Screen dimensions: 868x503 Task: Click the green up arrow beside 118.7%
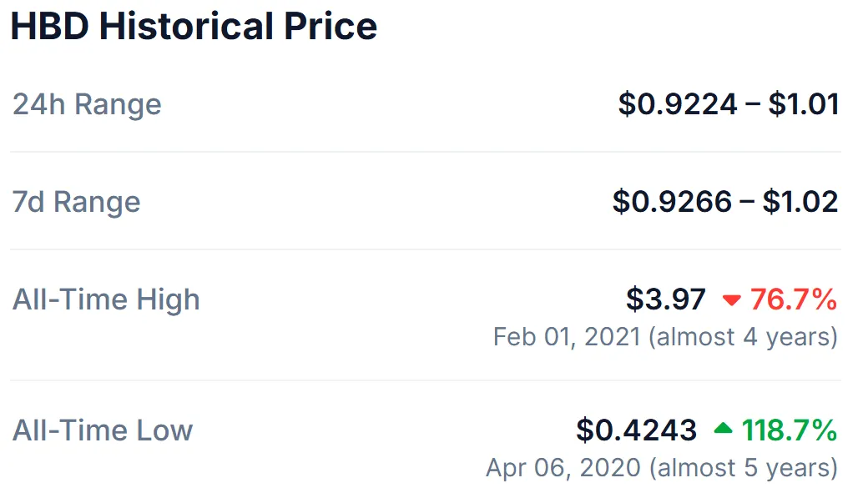pyautogui.click(x=723, y=428)
